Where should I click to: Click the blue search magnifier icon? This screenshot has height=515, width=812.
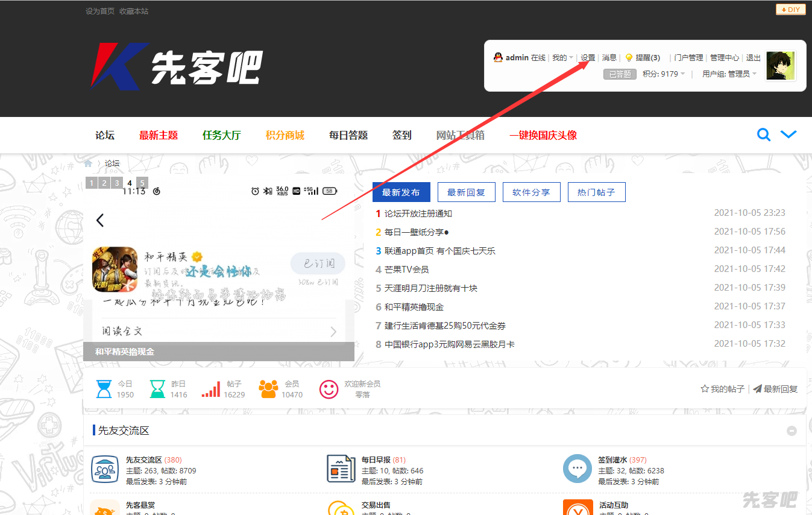(x=763, y=135)
